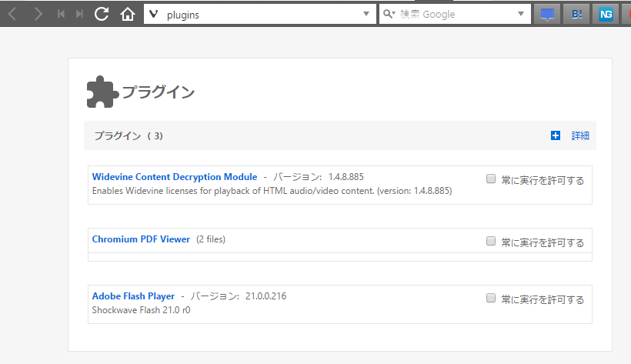Allow Adobe Flash Player to always run
Viewport: 631px width, 364px height.
coord(490,298)
